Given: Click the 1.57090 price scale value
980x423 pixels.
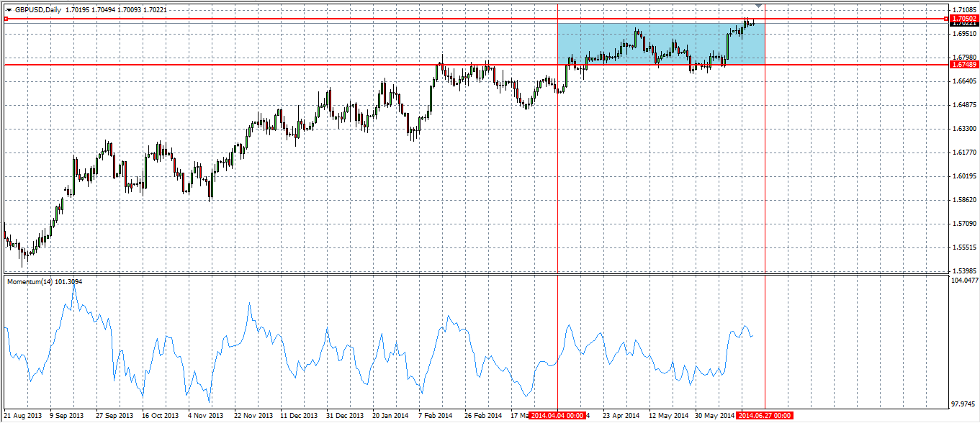Looking at the screenshot, I should (963, 224).
